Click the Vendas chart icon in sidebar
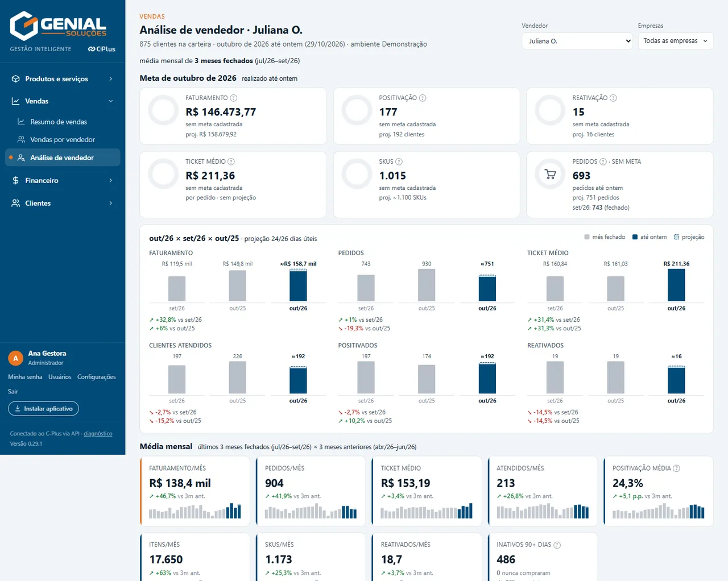Viewport: 728px width, 581px height. (16, 101)
